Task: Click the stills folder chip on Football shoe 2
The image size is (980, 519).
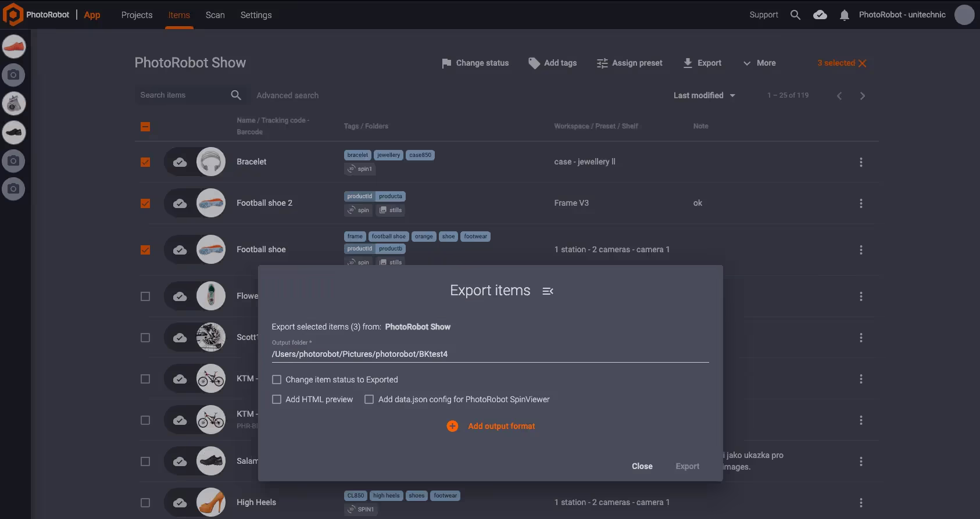Action: pyautogui.click(x=391, y=210)
